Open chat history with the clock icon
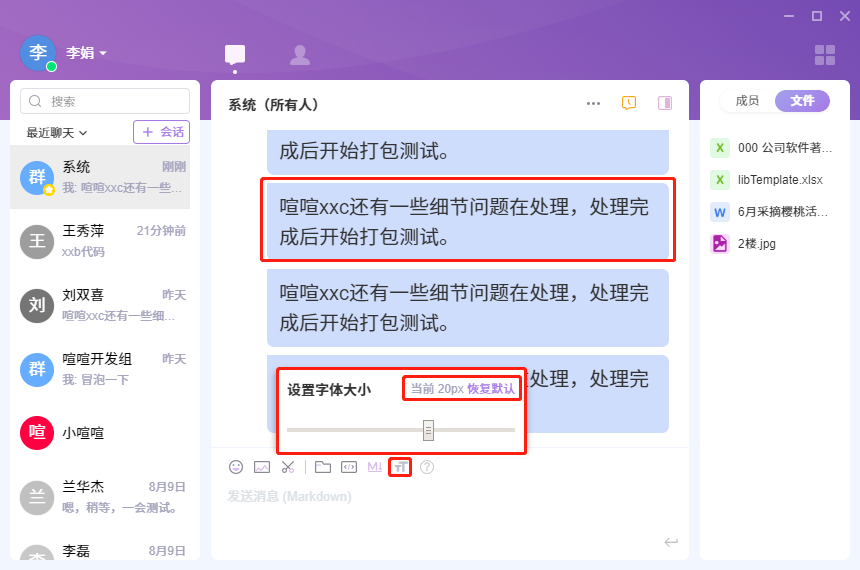 point(629,103)
